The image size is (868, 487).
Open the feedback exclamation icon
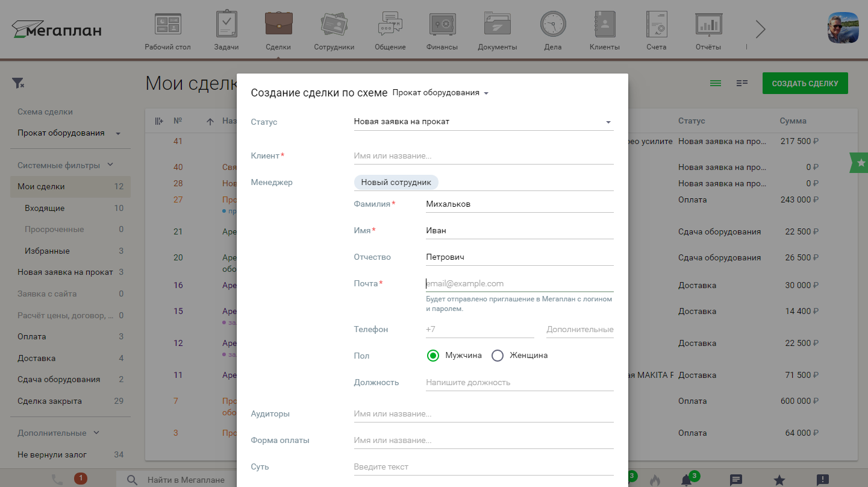(x=822, y=480)
